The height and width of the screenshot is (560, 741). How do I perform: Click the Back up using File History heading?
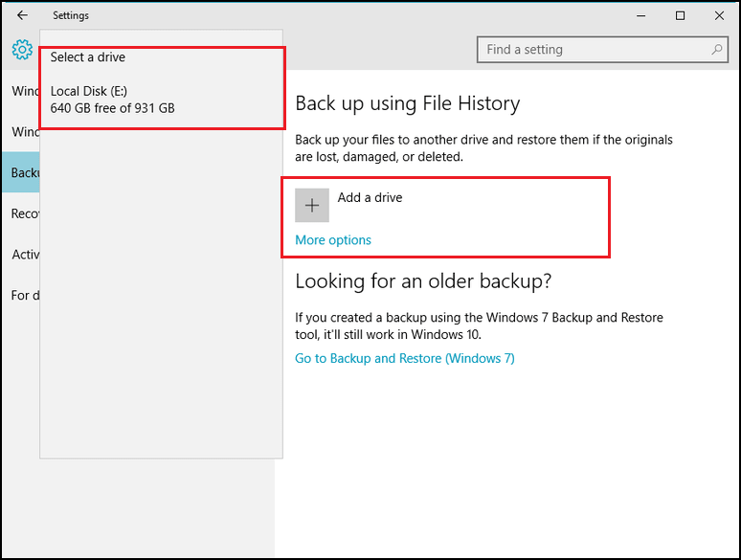tap(407, 103)
